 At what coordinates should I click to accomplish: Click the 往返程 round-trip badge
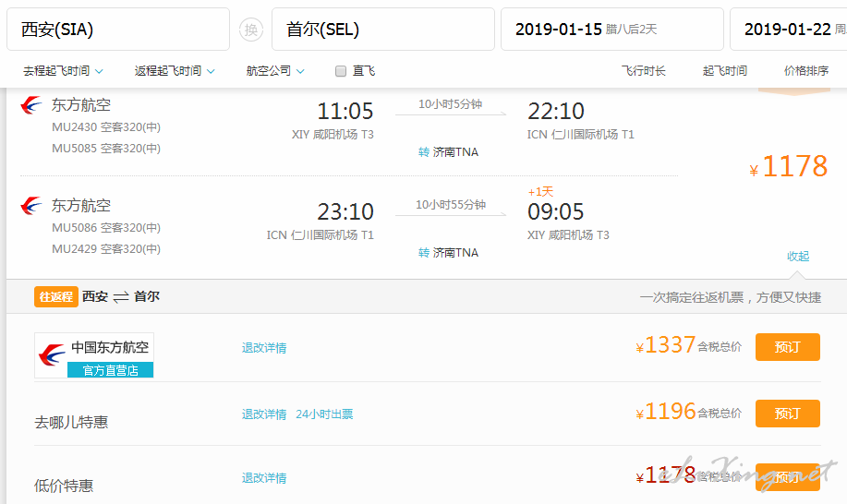click(56, 297)
